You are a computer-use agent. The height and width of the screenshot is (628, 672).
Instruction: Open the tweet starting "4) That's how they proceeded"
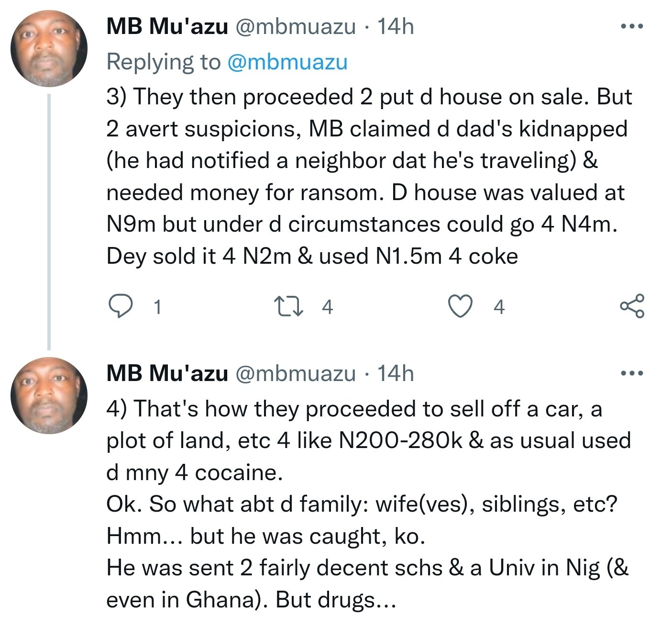(364, 504)
